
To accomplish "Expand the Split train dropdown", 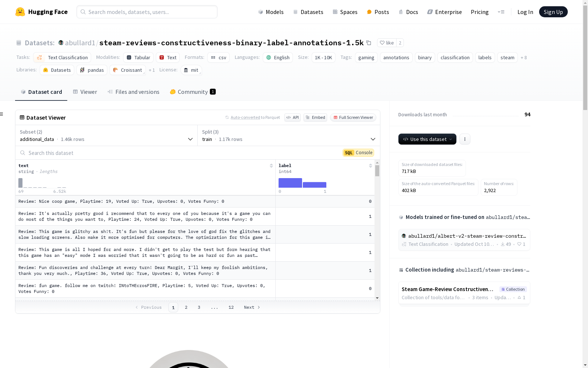I will [289, 135].
